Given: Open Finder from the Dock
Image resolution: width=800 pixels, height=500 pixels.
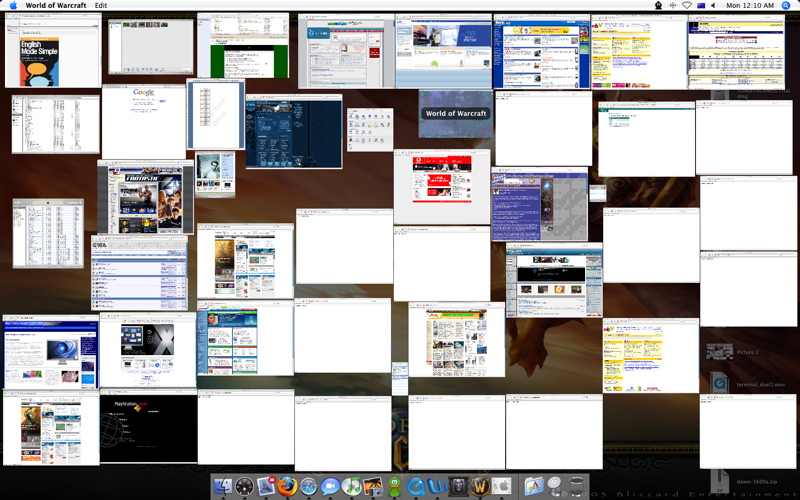Looking at the screenshot, I should coord(222,487).
